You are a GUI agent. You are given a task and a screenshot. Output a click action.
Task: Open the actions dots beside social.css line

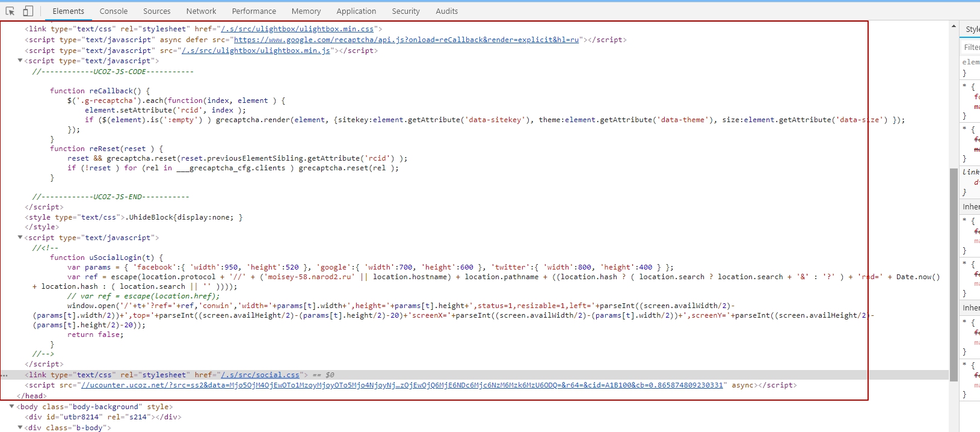(5, 375)
